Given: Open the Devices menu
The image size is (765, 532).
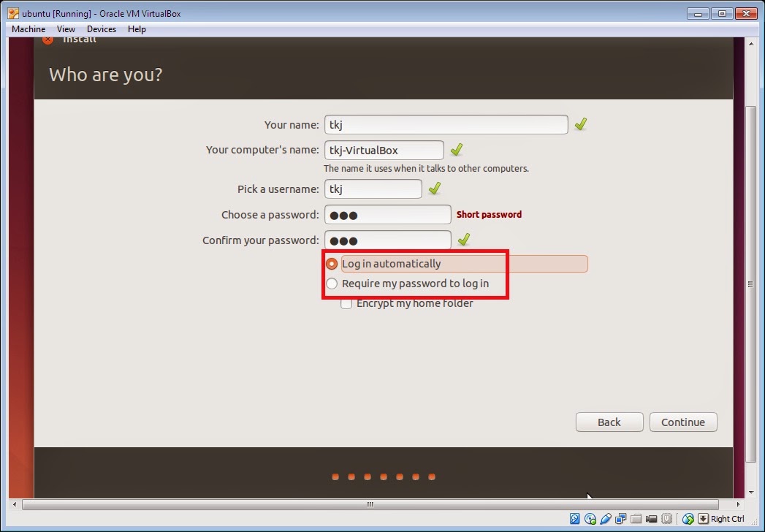Looking at the screenshot, I should [x=102, y=29].
